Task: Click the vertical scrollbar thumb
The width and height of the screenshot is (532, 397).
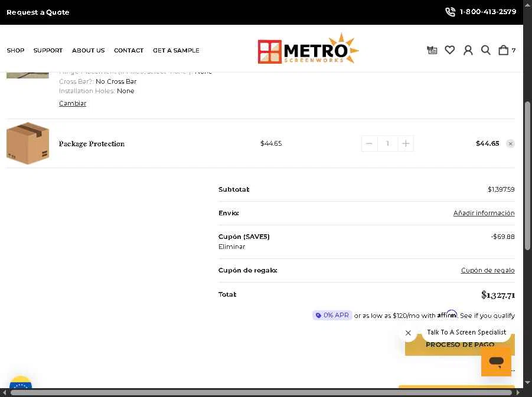Action: [x=527, y=176]
